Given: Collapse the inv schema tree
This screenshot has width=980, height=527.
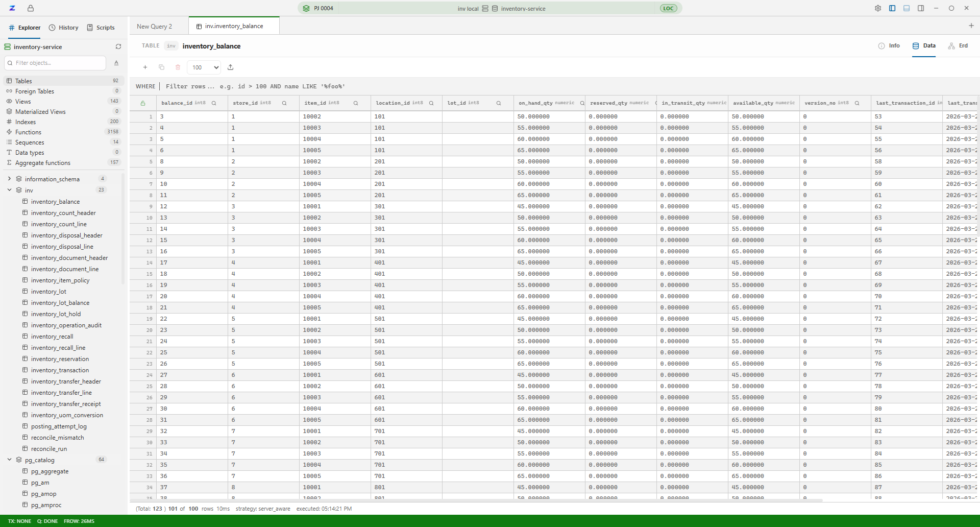Looking at the screenshot, I should coord(9,189).
